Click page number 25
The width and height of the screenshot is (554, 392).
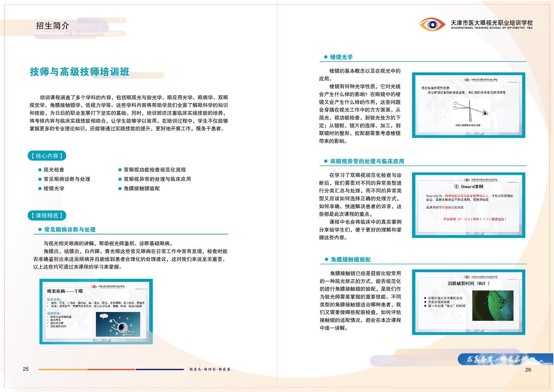[26, 369]
